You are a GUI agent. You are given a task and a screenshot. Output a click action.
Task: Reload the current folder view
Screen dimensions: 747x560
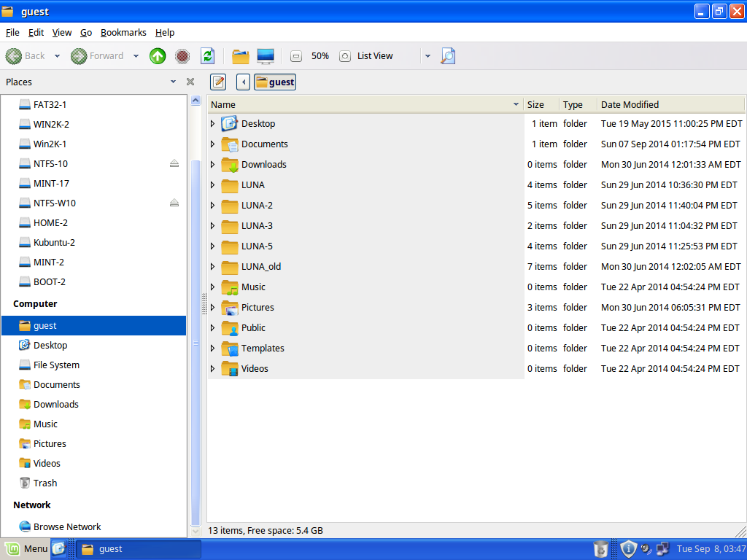[207, 56]
